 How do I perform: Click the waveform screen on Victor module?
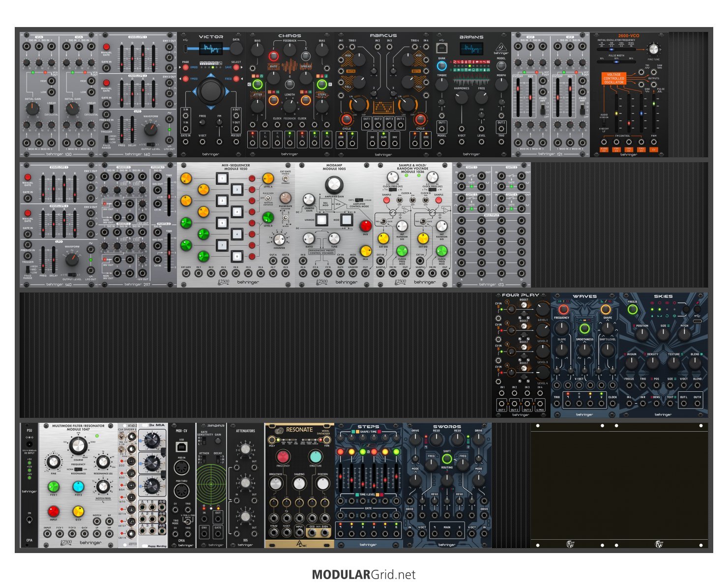[x=210, y=48]
